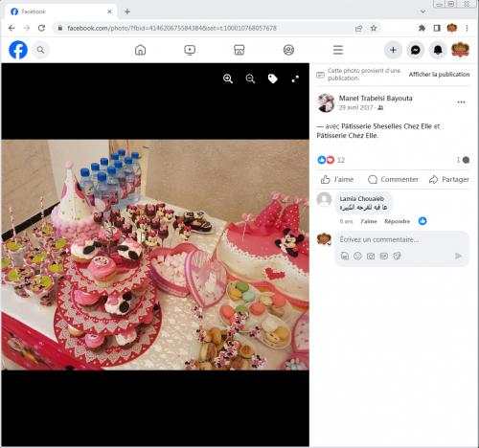Click Lamia Chouaieb's avatar

(324, 200)
